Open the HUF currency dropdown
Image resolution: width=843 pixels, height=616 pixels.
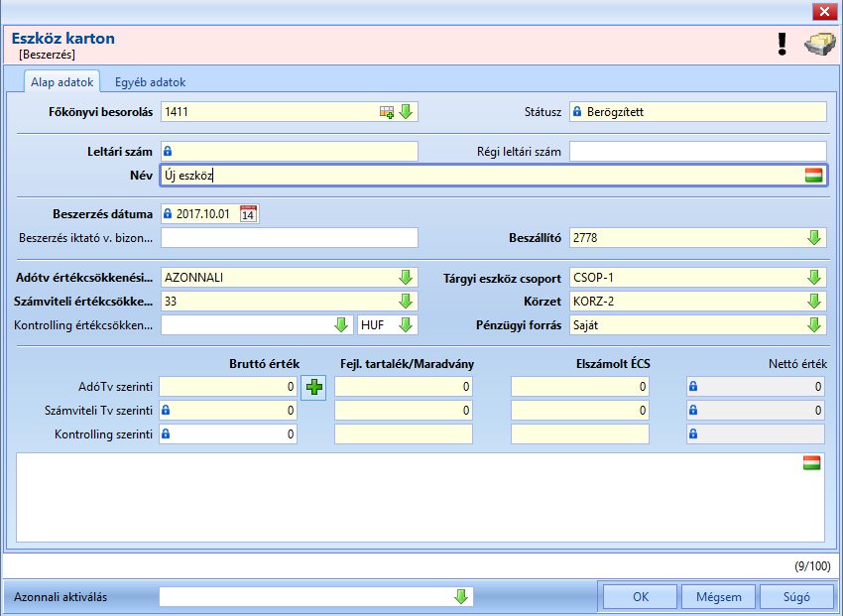(x=406, y=324)
